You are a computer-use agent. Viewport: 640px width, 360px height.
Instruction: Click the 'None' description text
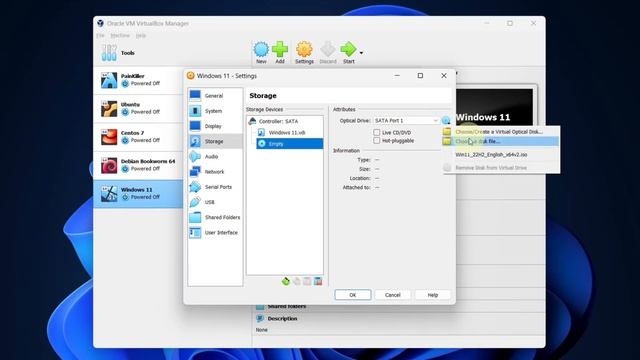coord(262,330)
